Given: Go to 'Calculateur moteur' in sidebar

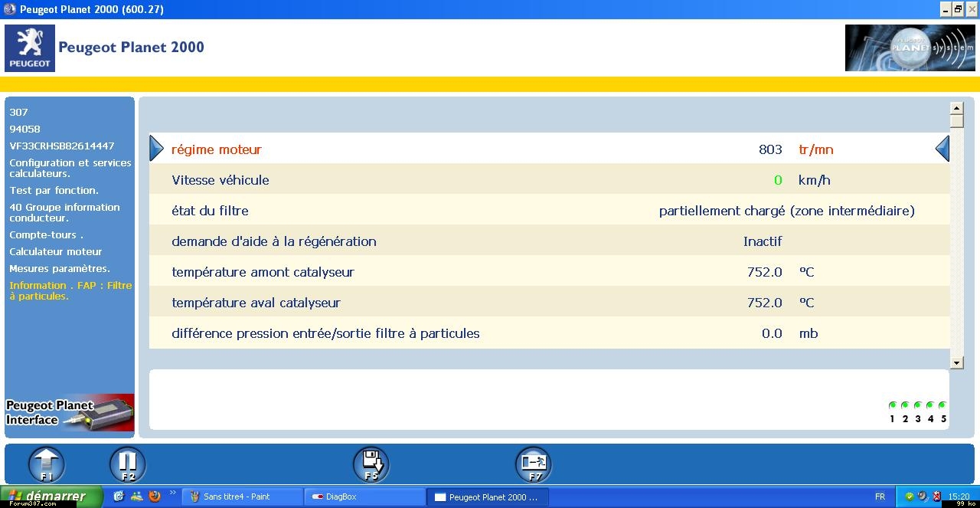Looking at the screenshot, I should click(56, 251).
